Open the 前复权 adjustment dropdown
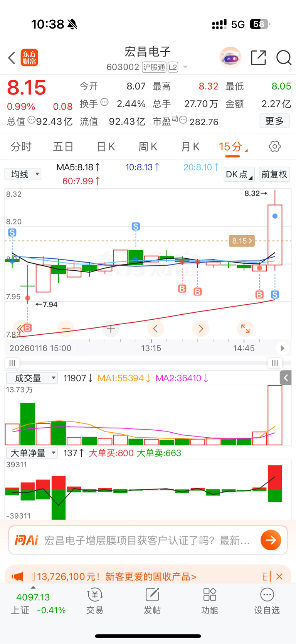The width and height of the screenshot is (296, 644). (274, 174)
